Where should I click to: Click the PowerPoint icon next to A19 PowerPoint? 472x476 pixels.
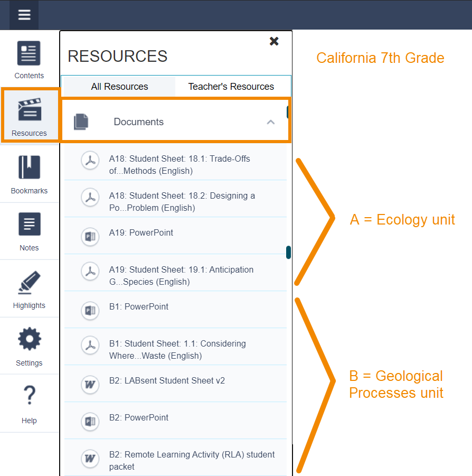pos(90,237)
